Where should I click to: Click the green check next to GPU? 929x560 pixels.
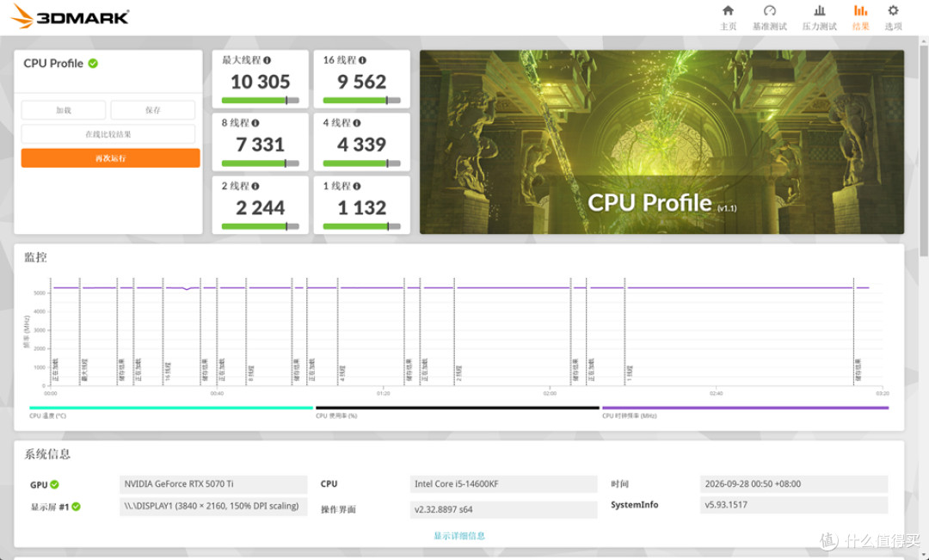pos(54,485)
